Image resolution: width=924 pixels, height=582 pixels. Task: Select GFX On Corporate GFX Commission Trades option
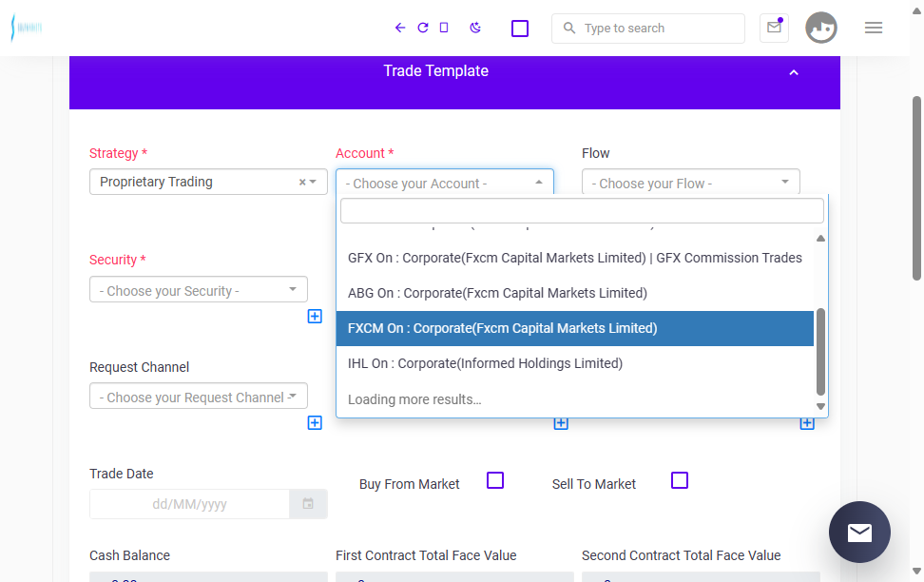[574, 259]
